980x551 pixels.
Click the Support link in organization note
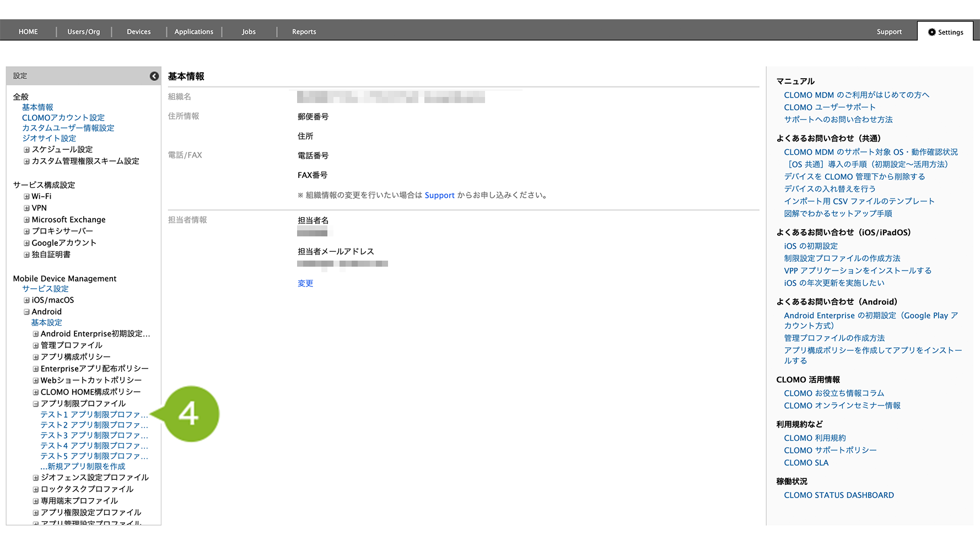[439, 195]
